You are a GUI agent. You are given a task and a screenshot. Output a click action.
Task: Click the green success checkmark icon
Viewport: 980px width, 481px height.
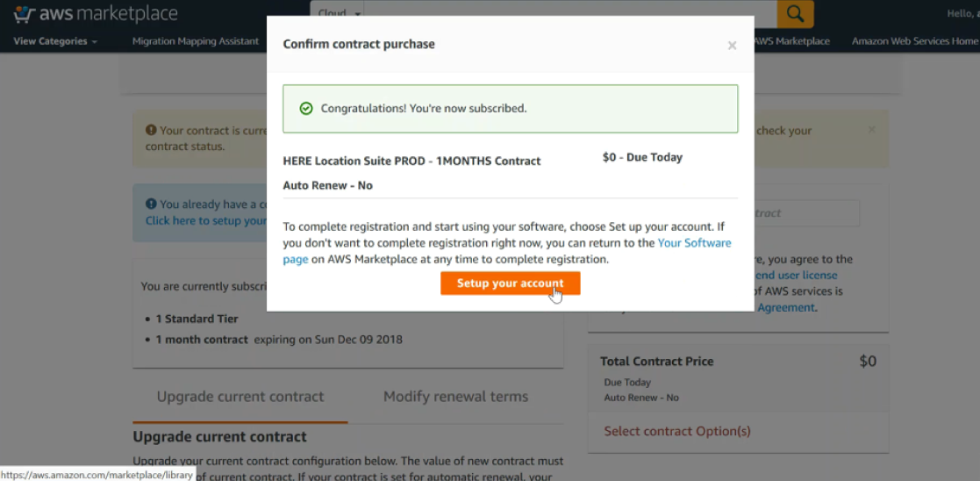pyautogui.click(x=305, y=108)
